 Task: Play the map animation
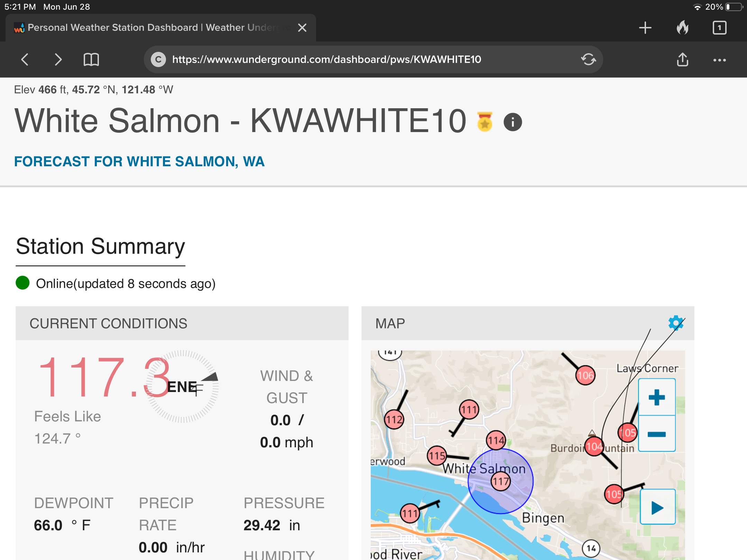(657, 507)
